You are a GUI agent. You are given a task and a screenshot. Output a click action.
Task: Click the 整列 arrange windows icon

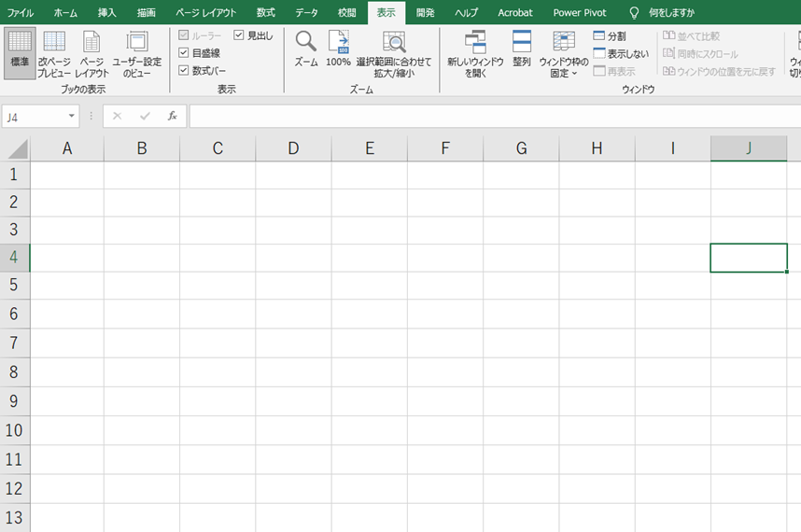point(522,42)
